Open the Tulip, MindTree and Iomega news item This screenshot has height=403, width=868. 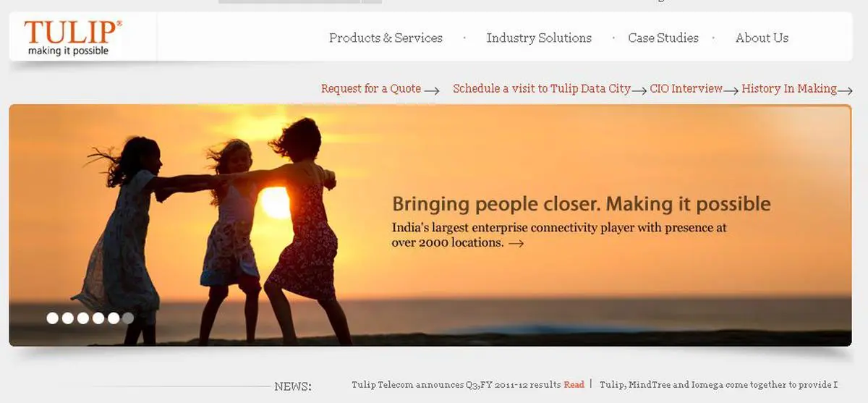click(x=718, y=384)
